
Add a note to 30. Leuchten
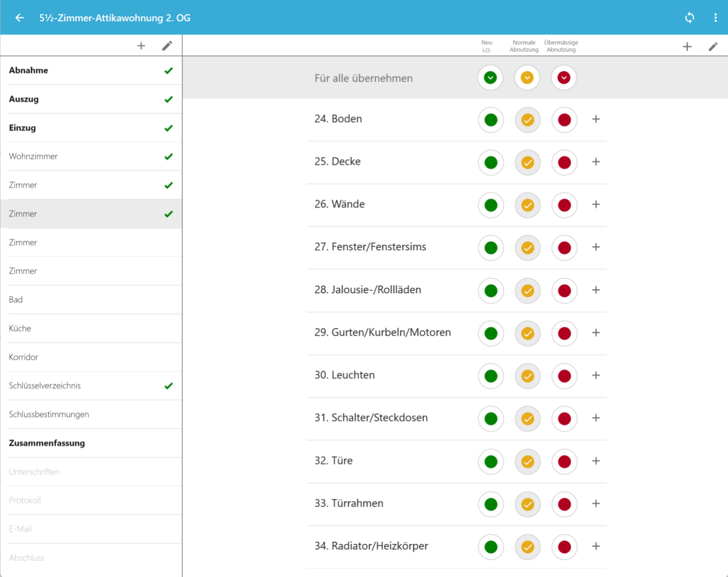pyautogui.click(x=596, y=375)
